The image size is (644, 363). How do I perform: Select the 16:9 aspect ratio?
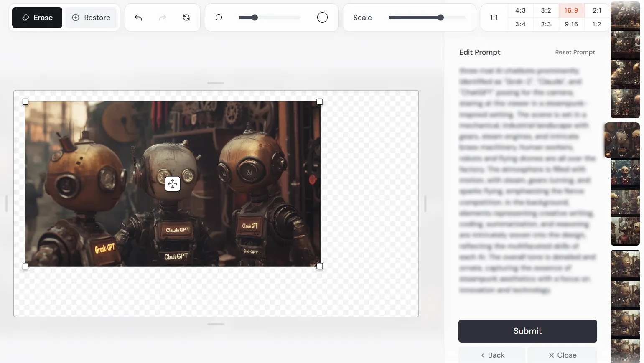pyautogui.click(x=571, y=10)
